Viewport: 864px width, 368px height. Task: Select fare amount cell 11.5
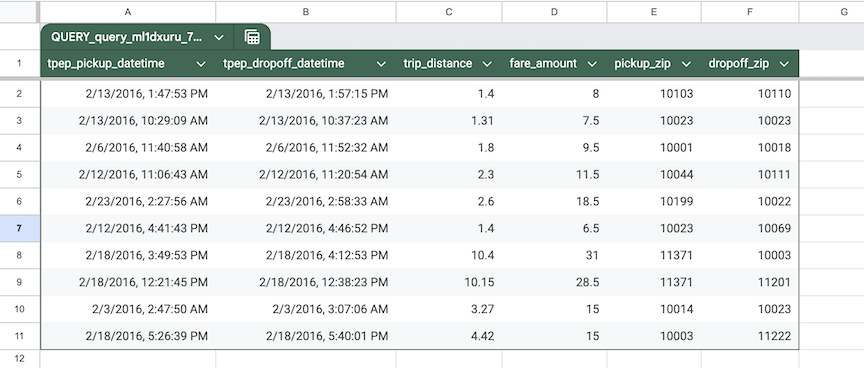[554, 175]
